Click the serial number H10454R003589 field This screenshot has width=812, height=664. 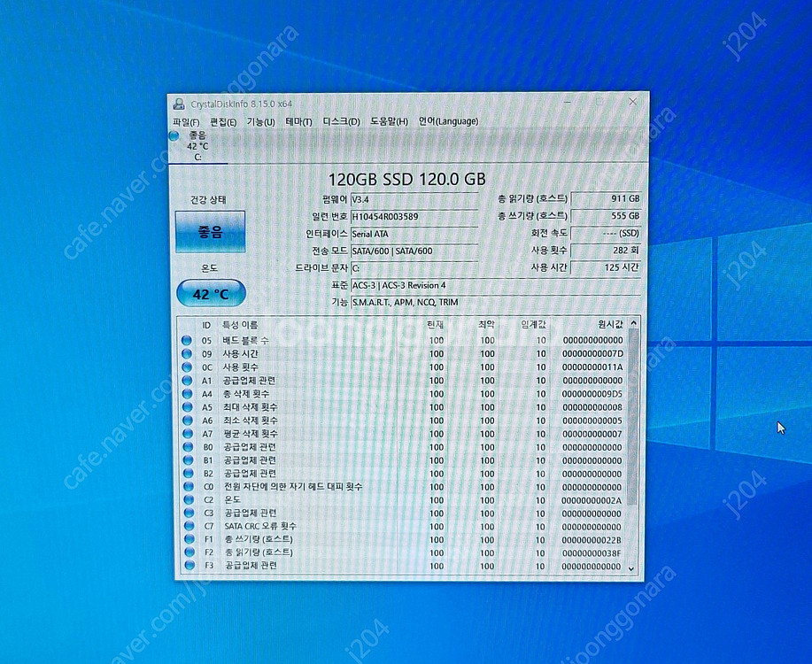(x=414, y=217)
